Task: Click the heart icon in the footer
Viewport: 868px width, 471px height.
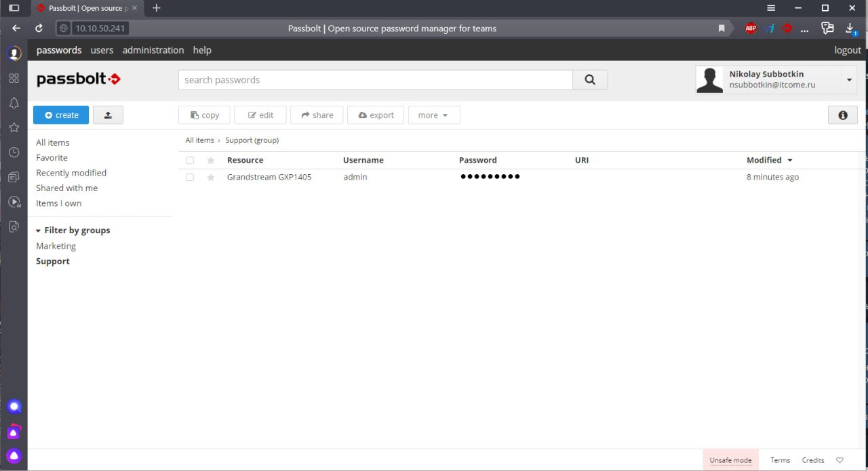Action: [x=840, y=460]
